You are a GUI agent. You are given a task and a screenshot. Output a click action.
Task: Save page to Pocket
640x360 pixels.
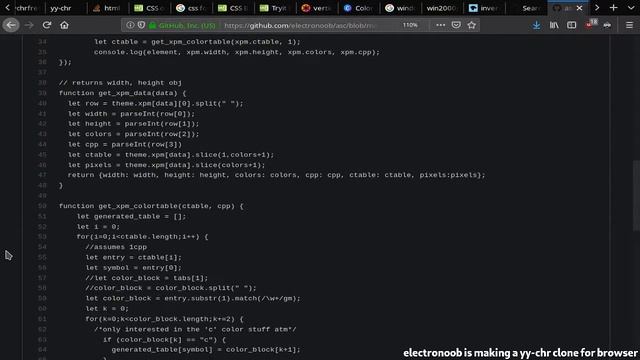click(456, 25)
